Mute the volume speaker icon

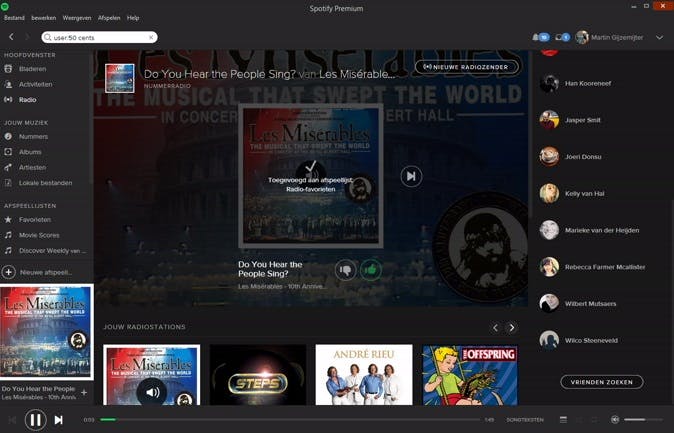click(615, 420)
